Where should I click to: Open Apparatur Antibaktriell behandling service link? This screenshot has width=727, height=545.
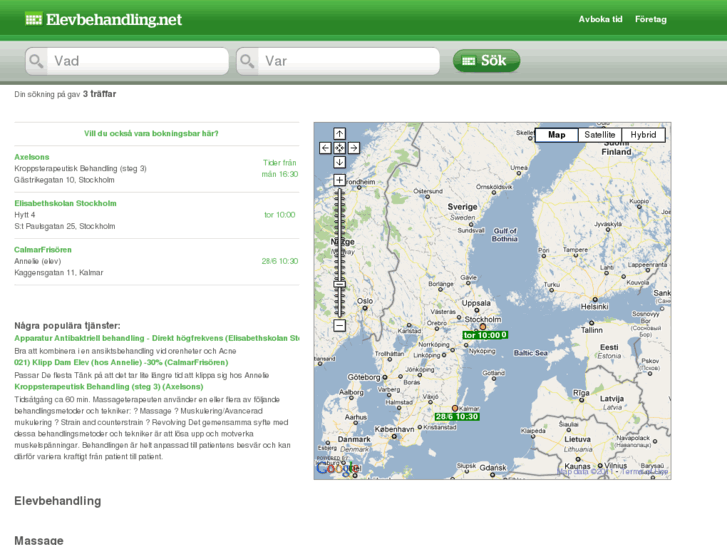point(157,338)
